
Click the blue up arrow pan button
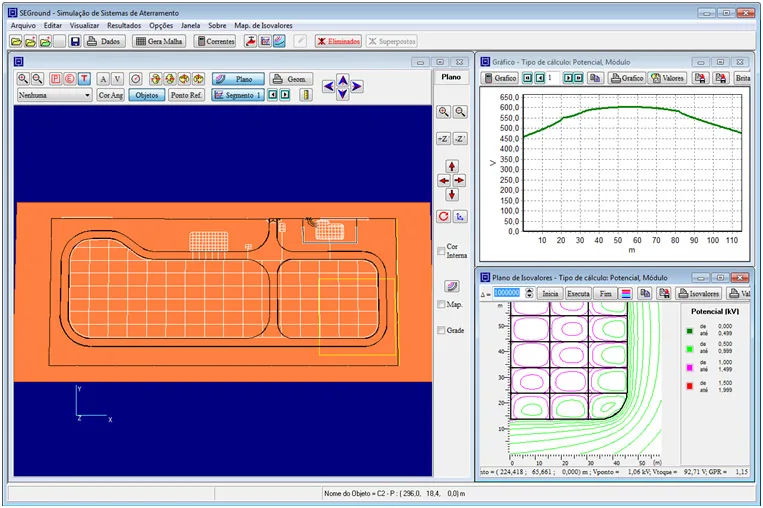pos(343,79)
